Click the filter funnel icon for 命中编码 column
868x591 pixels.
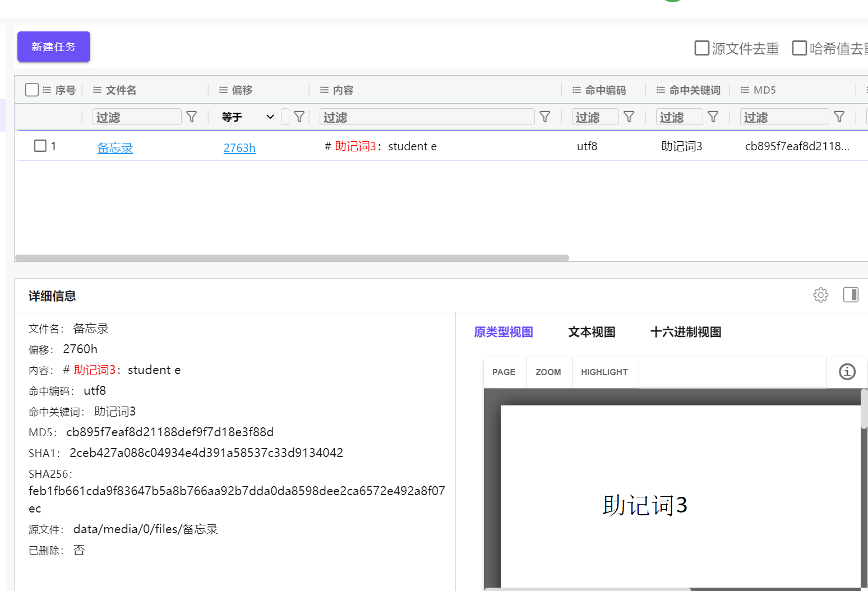[629, 117]
